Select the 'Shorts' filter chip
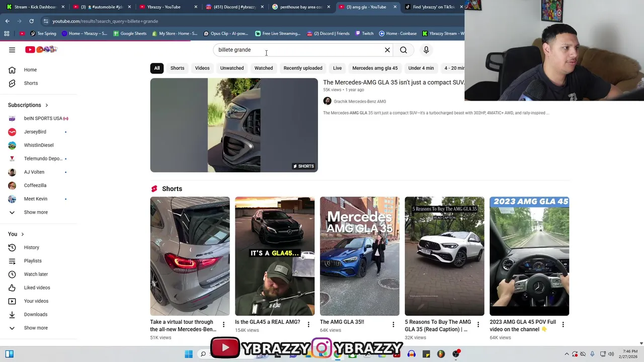Viewport: 644px width, 362px height. click(177, 68)
